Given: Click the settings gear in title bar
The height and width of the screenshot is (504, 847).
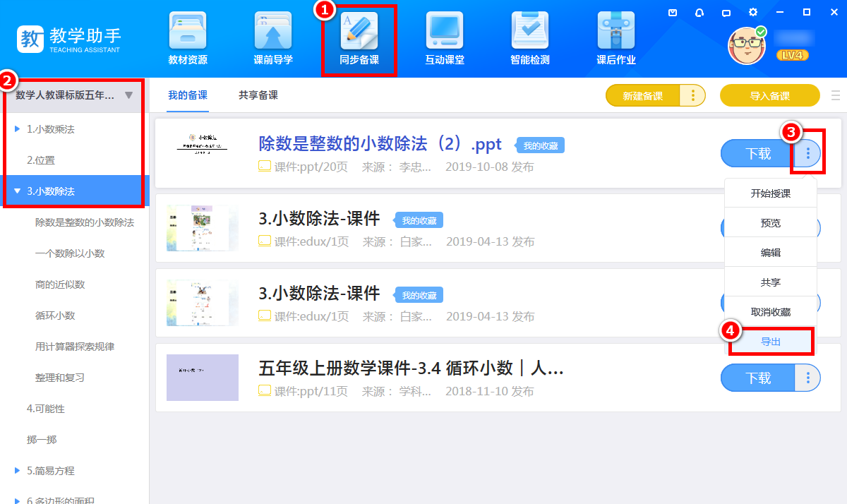Looking at the screenshot, I should (x=753, y=12).
